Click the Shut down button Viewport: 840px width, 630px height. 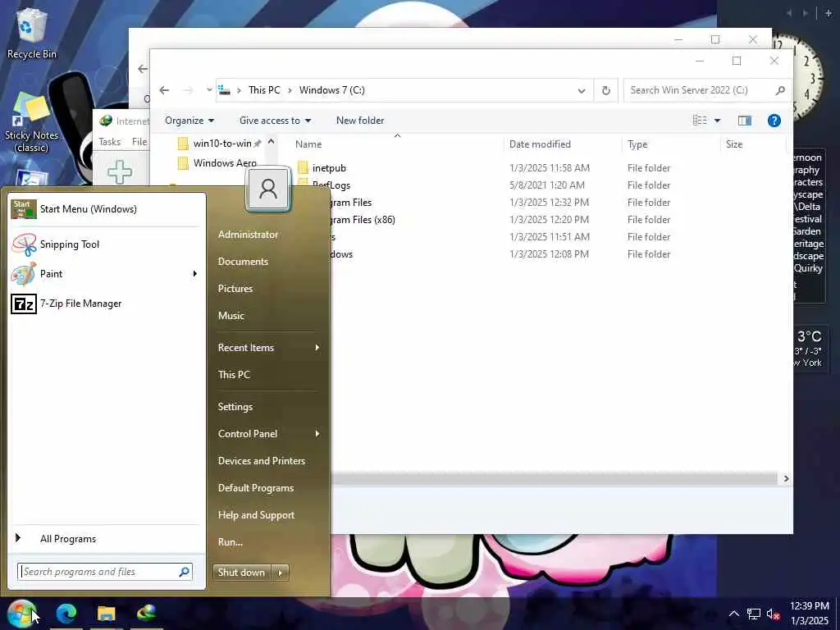click(242, 572)
